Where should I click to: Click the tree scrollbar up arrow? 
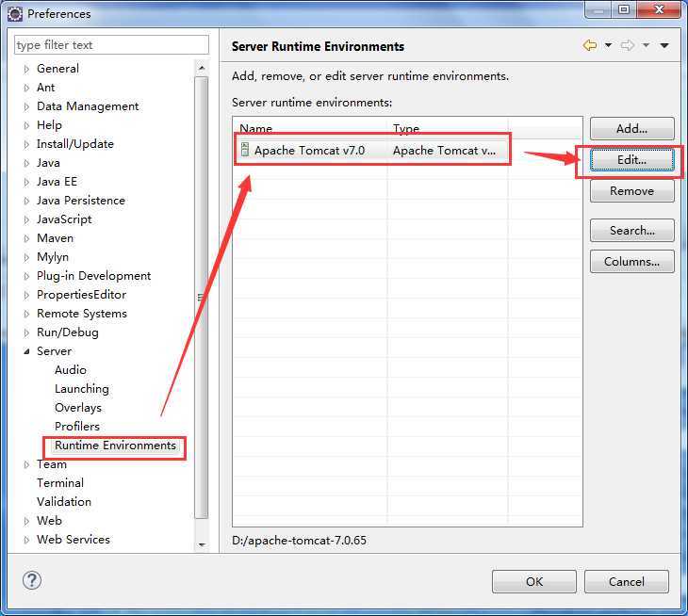pos(202,68)
